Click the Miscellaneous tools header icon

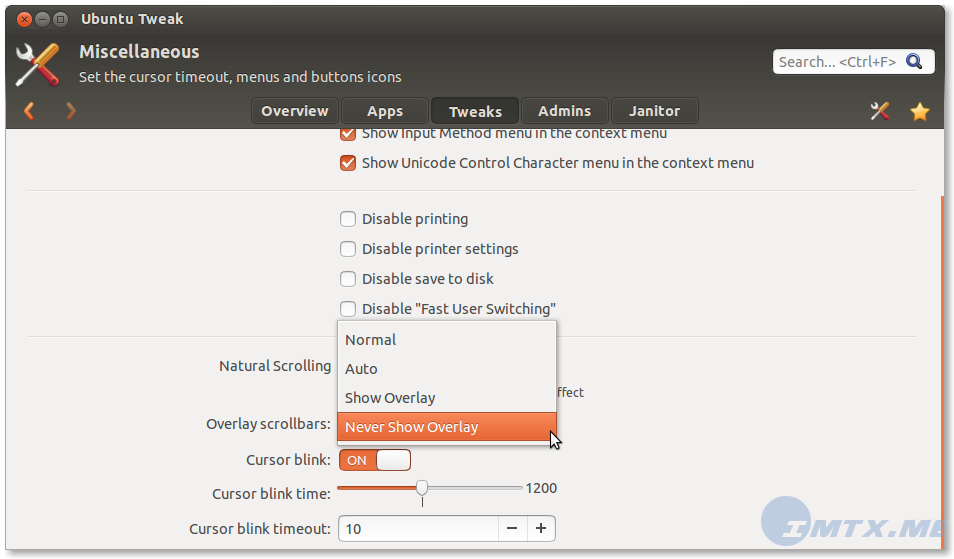pos(38,64)
